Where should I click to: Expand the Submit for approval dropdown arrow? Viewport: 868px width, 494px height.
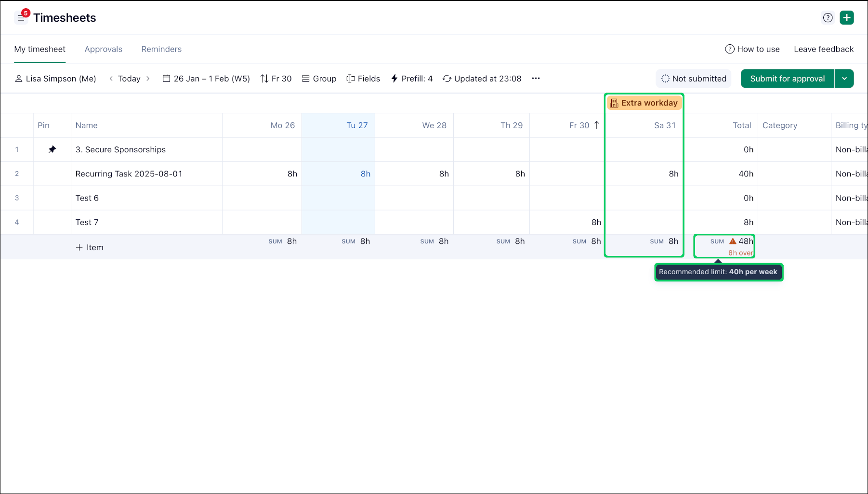pyautogui.click(x=844, y=79)
